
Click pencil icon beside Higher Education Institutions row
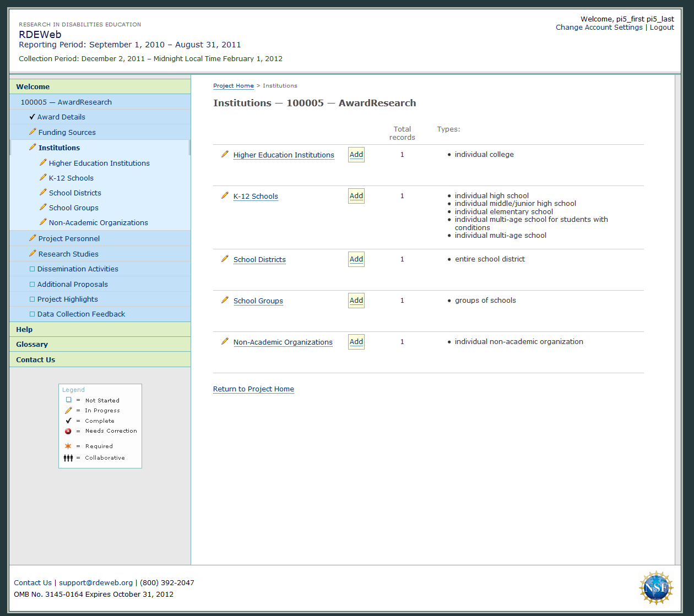[x=225, y=154]
